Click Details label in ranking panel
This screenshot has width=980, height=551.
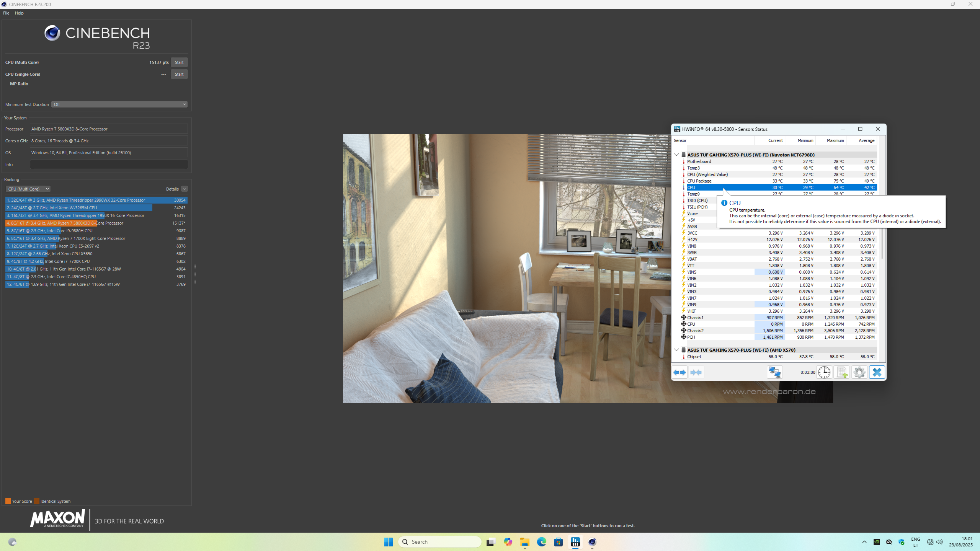(172, 189)
